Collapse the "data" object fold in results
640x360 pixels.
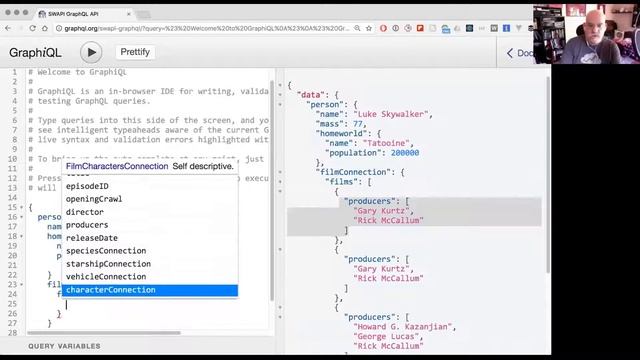click(x=280, y=95)
